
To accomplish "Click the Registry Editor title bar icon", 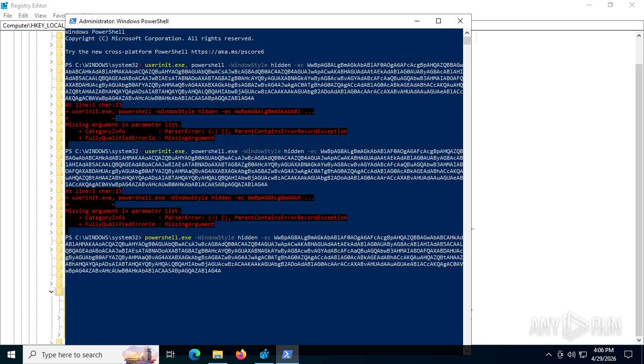I will (x=4, y=5).
